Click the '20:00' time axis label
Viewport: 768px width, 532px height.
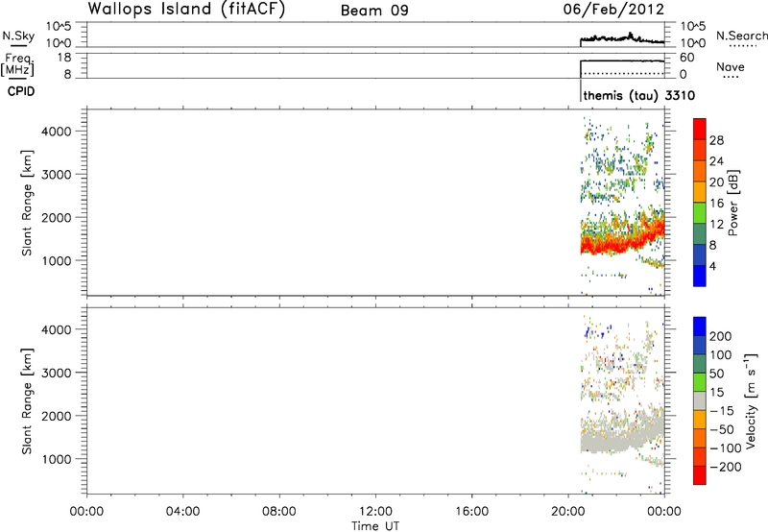point(568,512)
